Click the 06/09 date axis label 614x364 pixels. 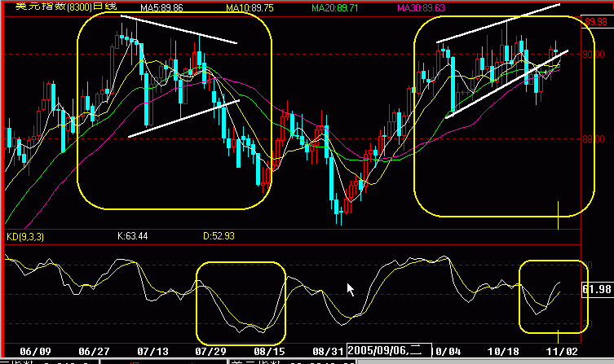35,352
